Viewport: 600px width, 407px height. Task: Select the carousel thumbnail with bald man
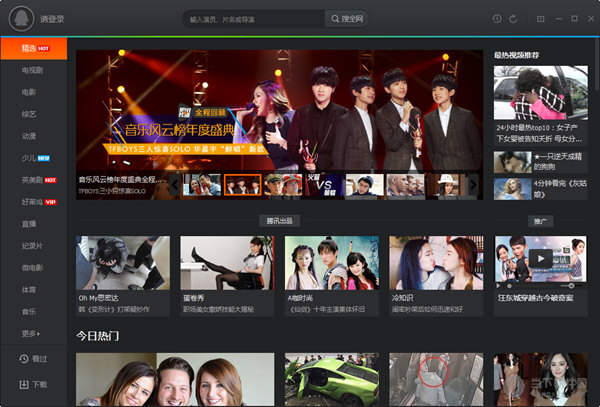(405, 185)
